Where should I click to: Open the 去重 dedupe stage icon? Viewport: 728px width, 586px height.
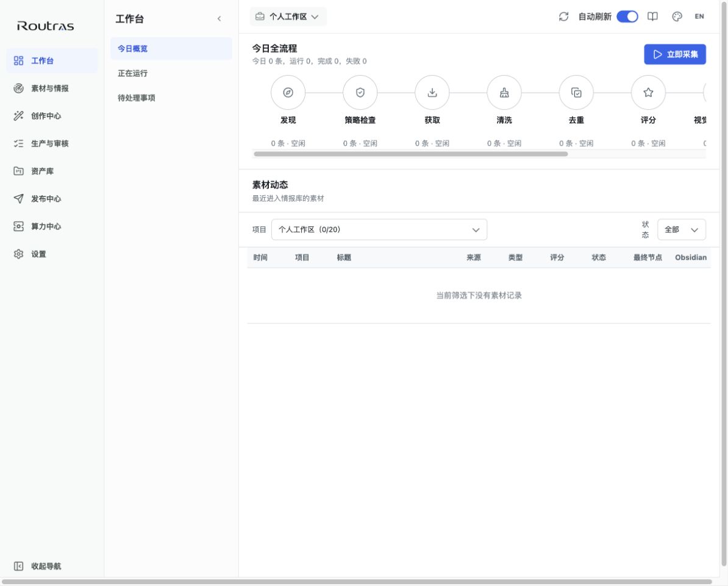click(576, 93)
